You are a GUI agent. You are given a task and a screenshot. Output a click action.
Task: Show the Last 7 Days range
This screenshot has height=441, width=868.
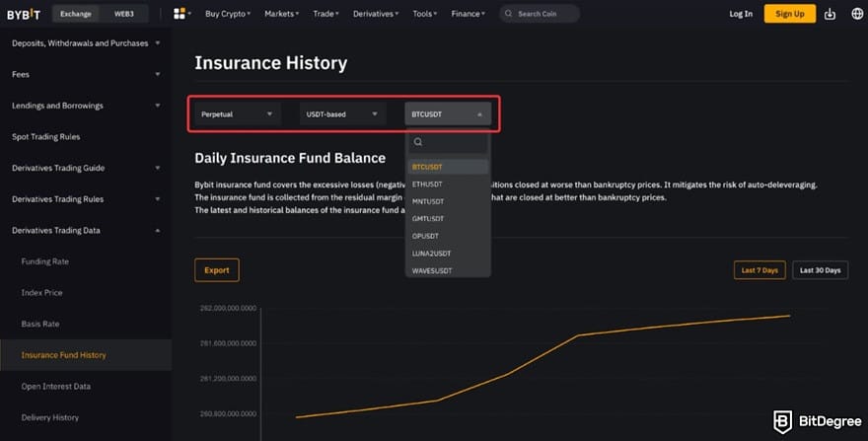tap(759, 270)
